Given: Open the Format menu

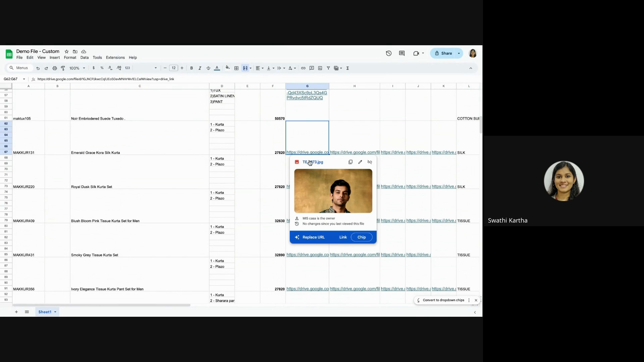Looking at the screenshot, I should pos(70,57).
